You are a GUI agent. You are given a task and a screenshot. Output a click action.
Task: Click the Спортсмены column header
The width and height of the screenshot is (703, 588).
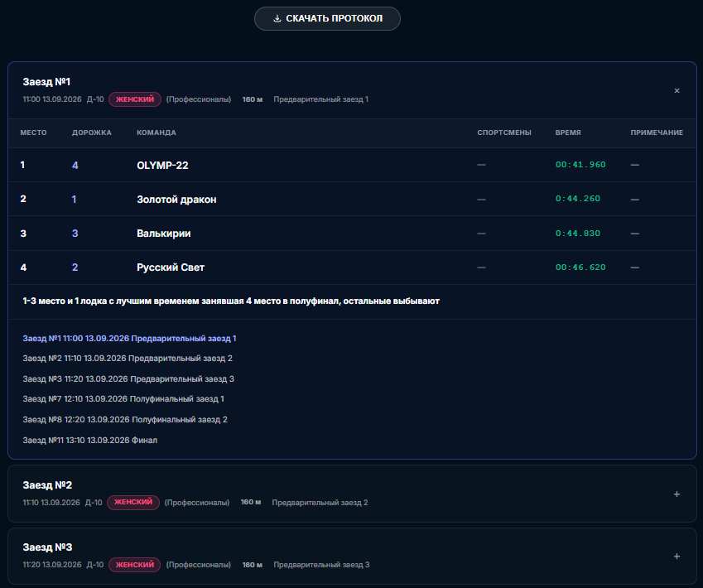point(504,133)
